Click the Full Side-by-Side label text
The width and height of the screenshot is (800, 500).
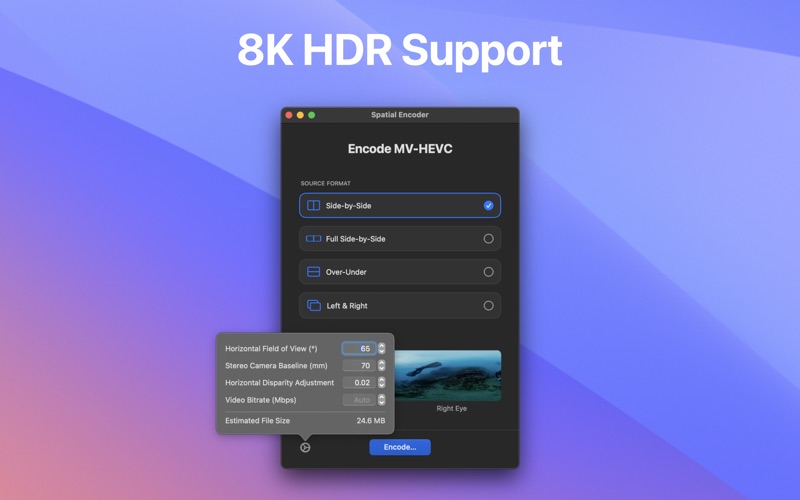pos(356,239)
